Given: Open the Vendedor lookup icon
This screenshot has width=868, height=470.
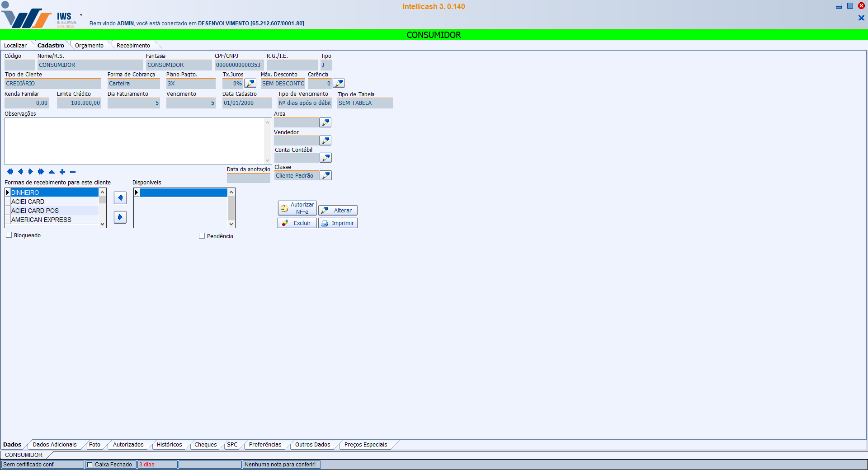Looking at the screenshot, I should coord(325,141).
